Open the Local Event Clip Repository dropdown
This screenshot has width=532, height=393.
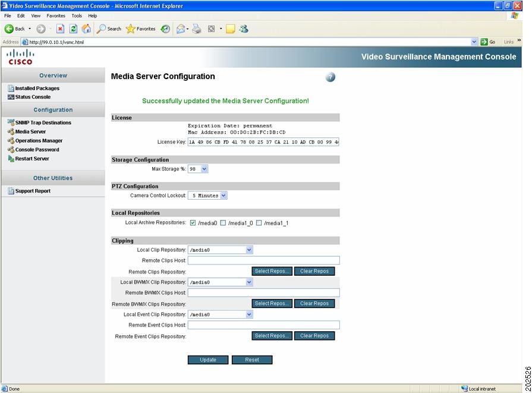pos(220,315)
